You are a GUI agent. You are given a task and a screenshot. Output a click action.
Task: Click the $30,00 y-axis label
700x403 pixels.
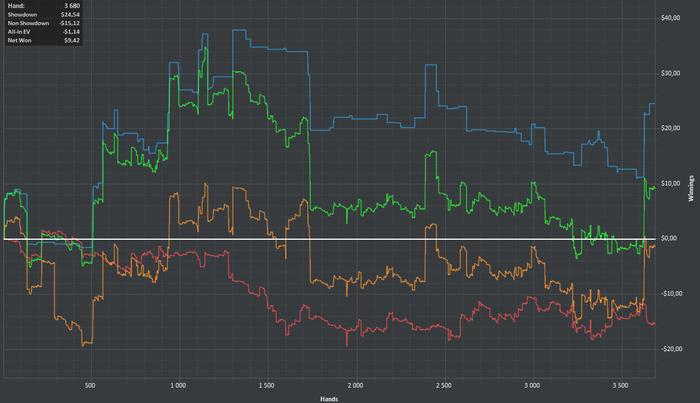(x=670, y=73)
